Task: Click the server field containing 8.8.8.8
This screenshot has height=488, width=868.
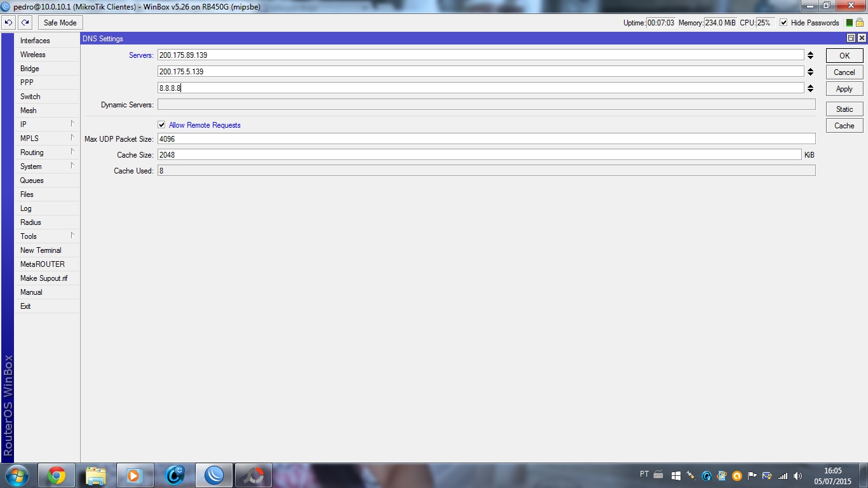Action: [481, 88]
